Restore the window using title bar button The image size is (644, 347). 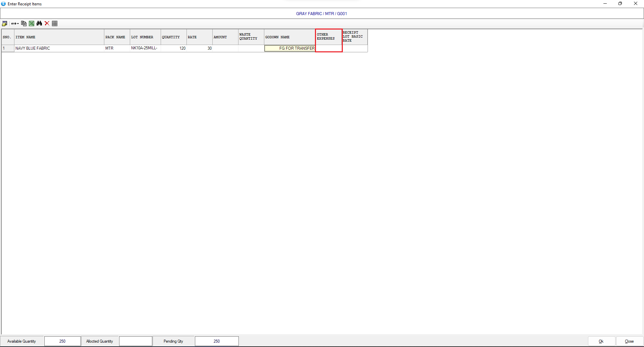(x=620, y=4)
